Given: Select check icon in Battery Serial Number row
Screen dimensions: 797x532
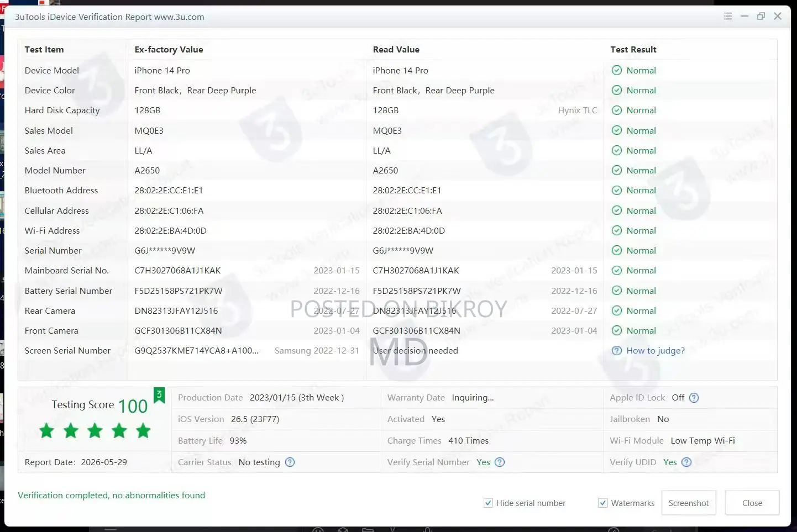Looking at the screenshot, I should pos(617,291).
